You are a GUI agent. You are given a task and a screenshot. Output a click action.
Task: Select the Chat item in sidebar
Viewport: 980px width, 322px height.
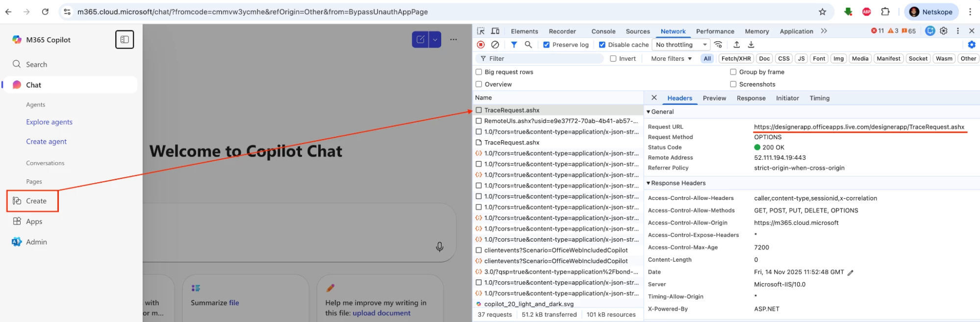(70, 85)
